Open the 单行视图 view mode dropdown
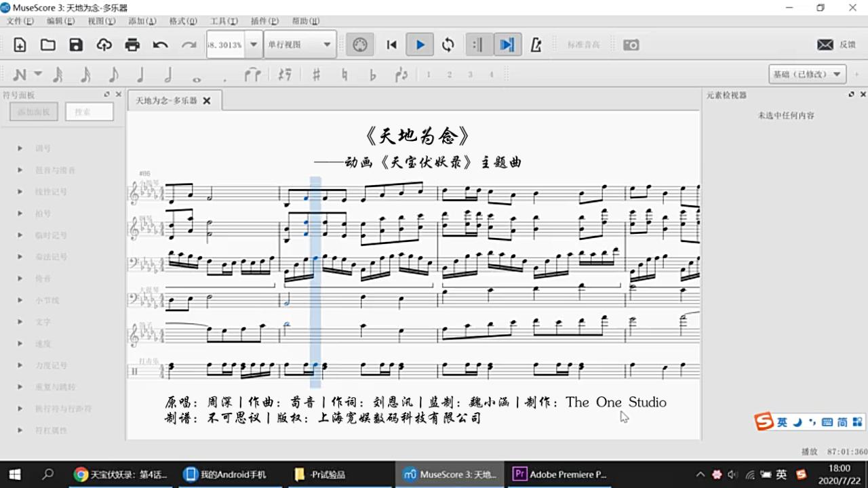The image size is (868, 488). (300, 45)
